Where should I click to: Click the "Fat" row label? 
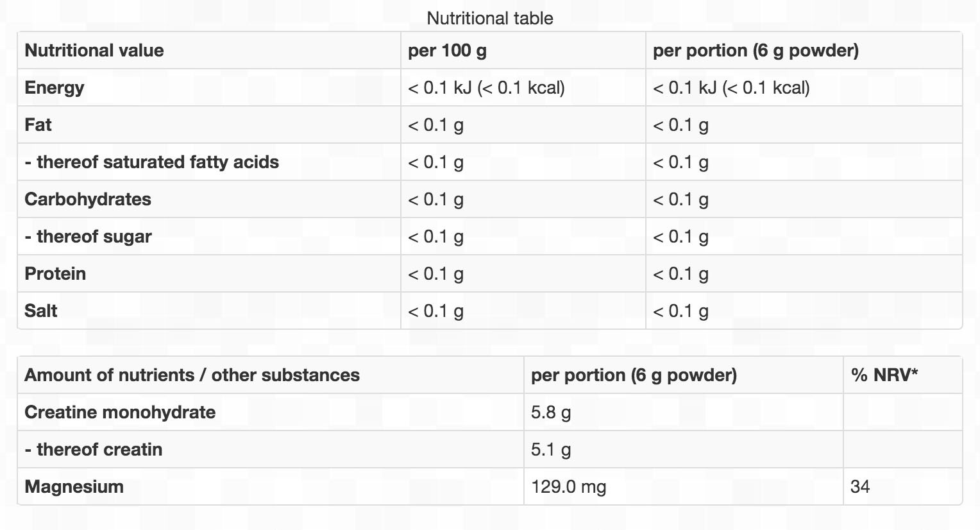pos(38,125)
